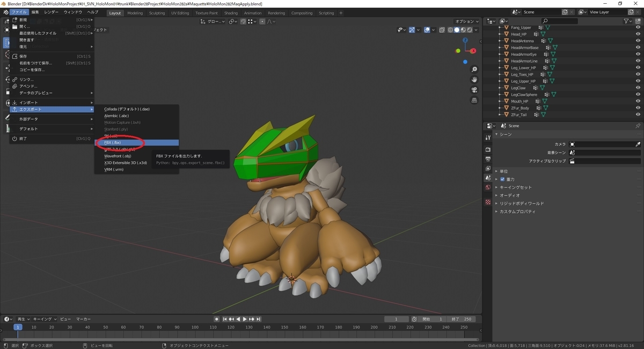Toggle camera view icon in viewport

pos(474,90)
